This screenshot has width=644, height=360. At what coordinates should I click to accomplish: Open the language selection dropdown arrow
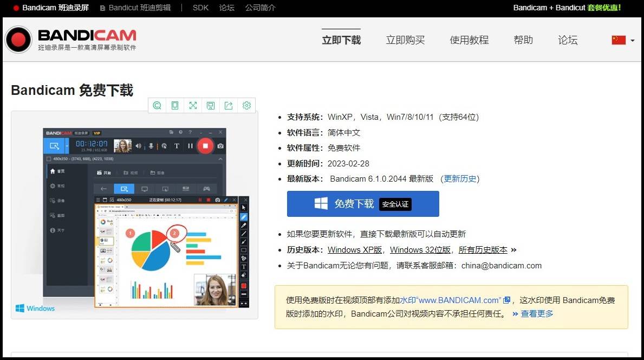[633, 40]
